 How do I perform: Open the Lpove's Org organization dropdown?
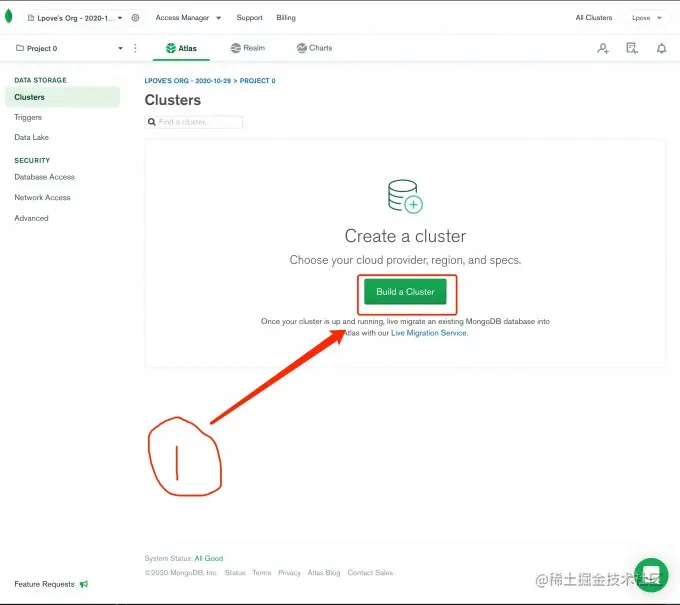point(75,18)
